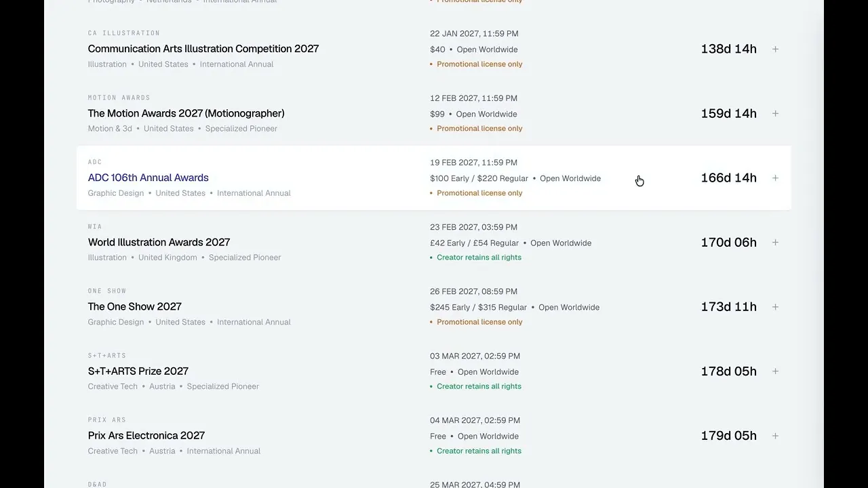Click Specialized Pioneer tag in S+T+ARTS row

pos(223,386)
